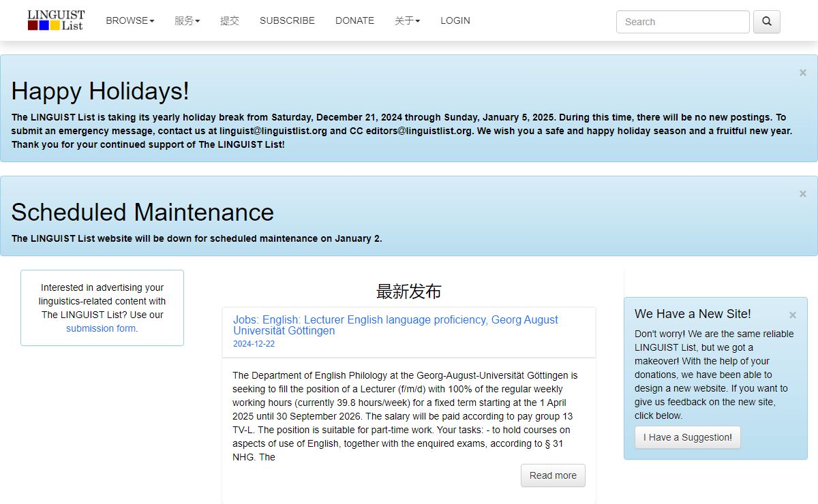Viewport: 818px width, 504px height.
Task: Expand the BROWSE dropdown menu
Action: click(130, 20)
